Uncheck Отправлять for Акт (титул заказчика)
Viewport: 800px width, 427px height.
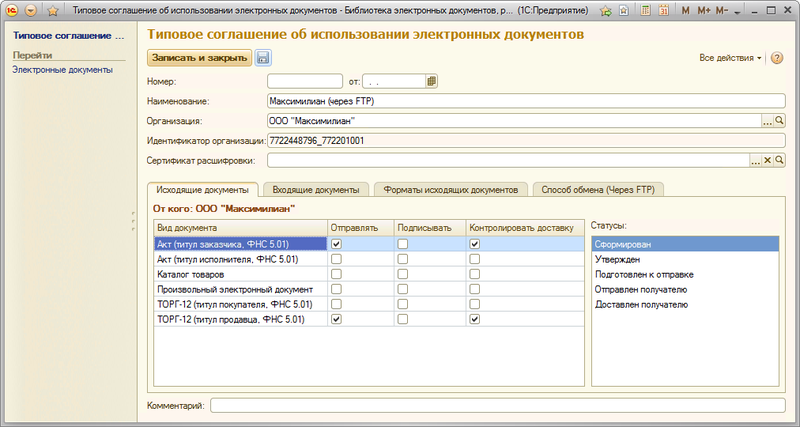pos(337,244)
